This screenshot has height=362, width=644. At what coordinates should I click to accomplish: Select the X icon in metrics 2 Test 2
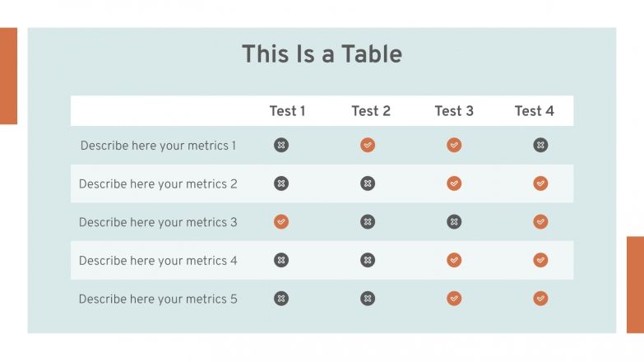coord(368,183)
